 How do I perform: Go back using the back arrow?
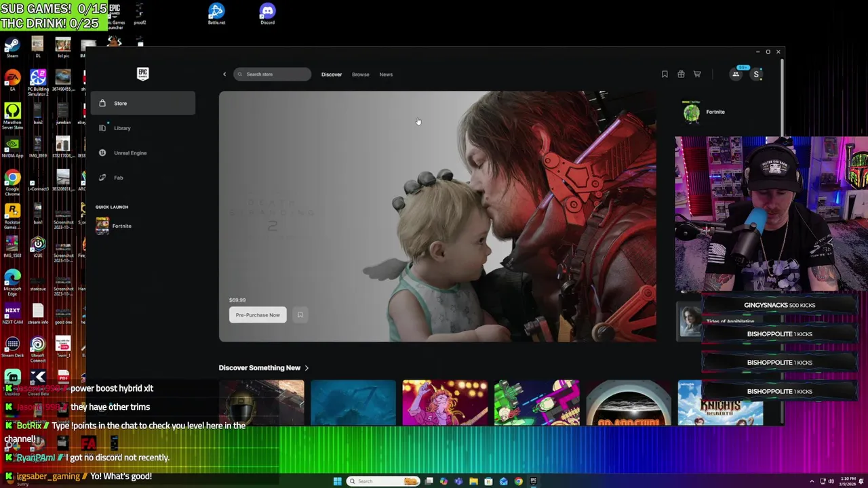224,74
